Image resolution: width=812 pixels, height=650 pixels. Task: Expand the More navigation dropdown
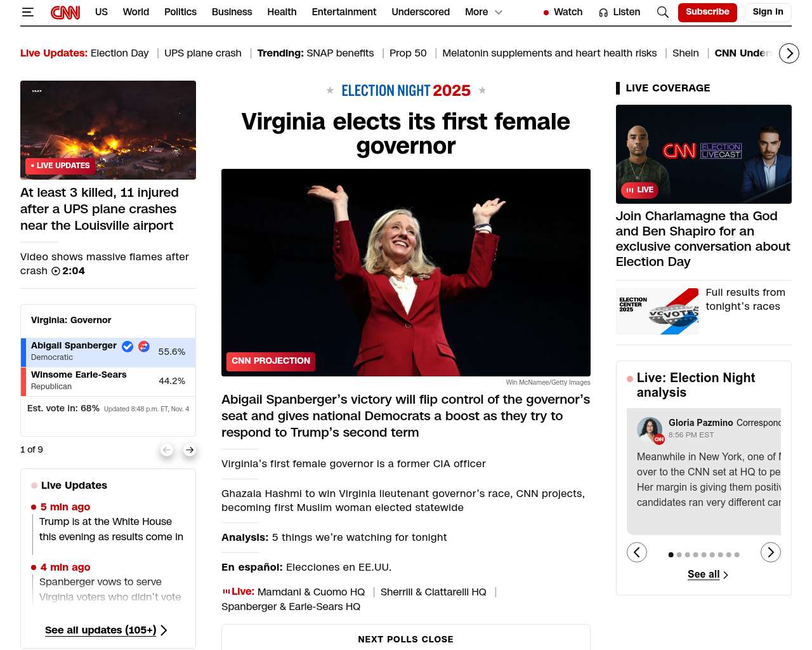(483, 12)
